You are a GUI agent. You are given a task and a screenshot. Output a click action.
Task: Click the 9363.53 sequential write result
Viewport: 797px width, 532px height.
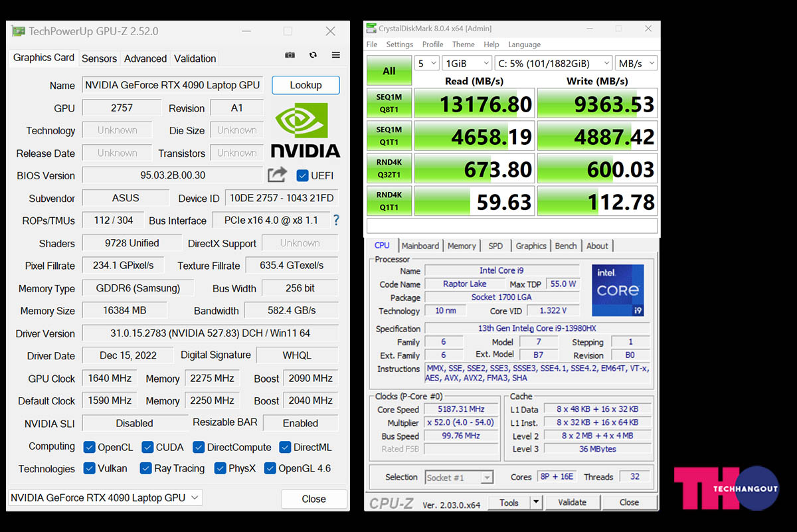pos(597,104)
